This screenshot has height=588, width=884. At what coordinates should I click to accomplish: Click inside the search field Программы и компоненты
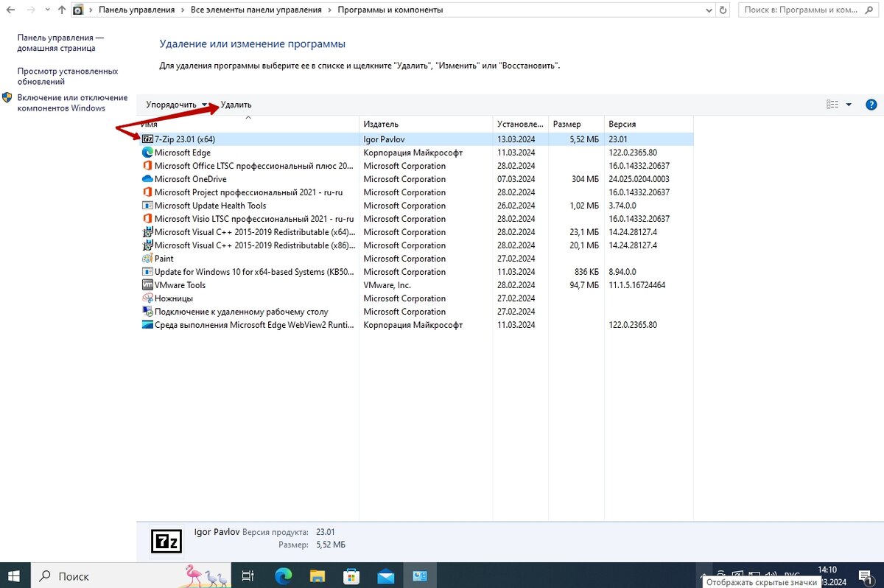point(803,10)
